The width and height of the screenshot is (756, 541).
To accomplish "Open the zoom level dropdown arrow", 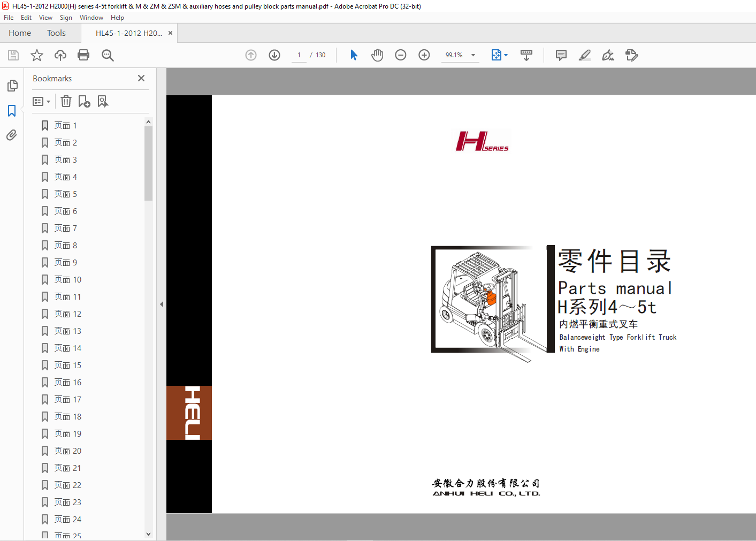I will coord(473,55).
